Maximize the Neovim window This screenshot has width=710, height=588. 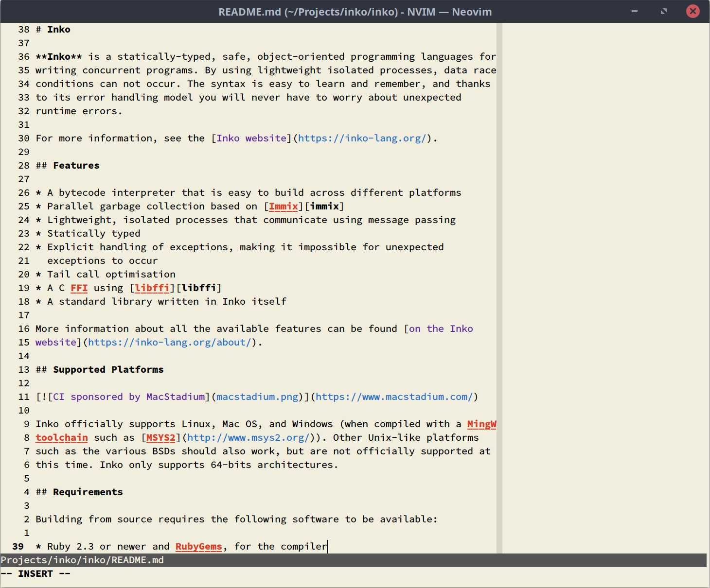click(x=664, y=11)
